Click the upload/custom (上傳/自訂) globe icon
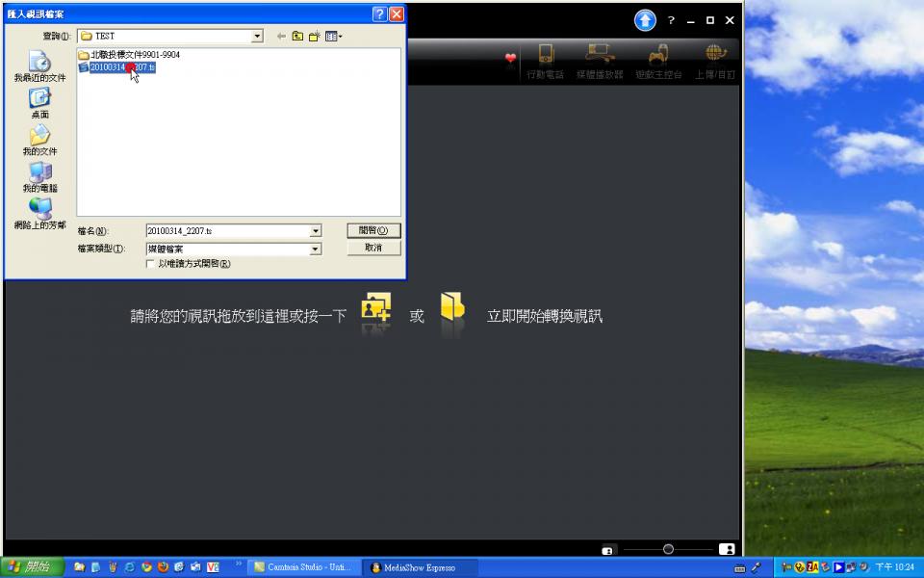This screenshot has width=924, height=578. pyautogui.click(x=715, y=55)
